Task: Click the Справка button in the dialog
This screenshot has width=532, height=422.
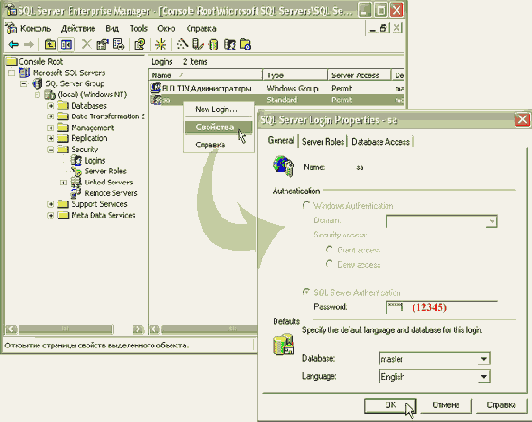Action: click(x=501, y=405)
